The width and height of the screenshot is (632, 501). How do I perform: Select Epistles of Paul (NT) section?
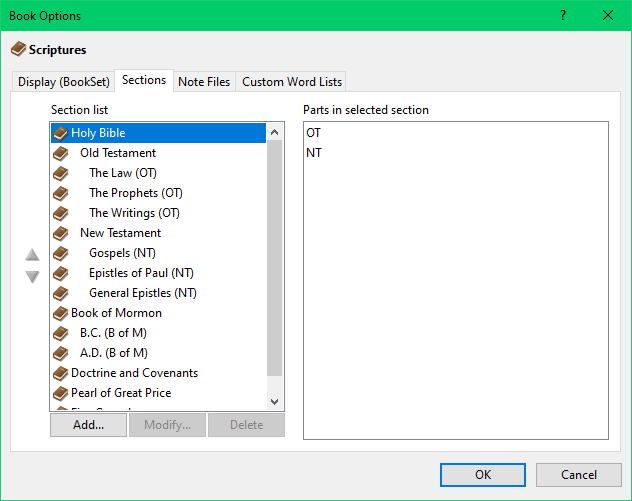click(158, 273)
